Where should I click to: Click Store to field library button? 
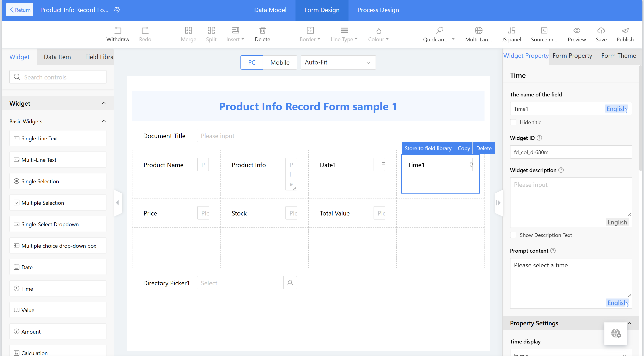click(428, 148)
